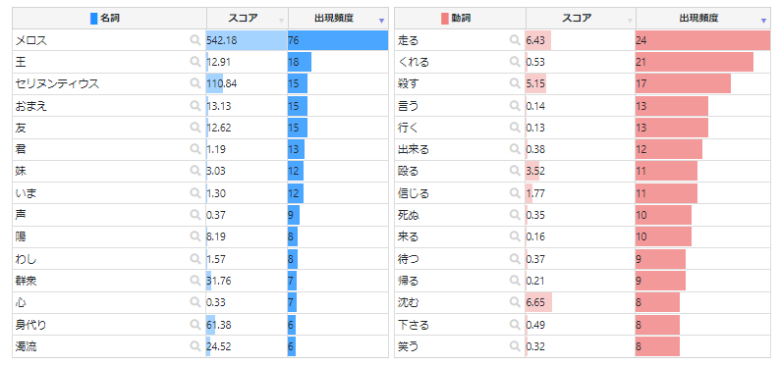Image resolution: width=780 pixels, height=366 pixels.
Task: Click the red 動詞 color marker
Action: coord(445,19)
